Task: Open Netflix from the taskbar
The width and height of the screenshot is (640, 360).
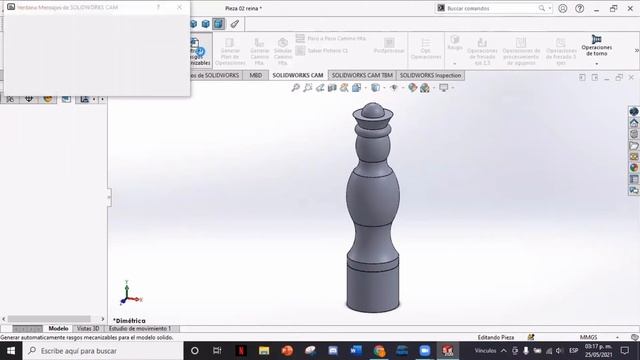Action: tap(241, 351)
